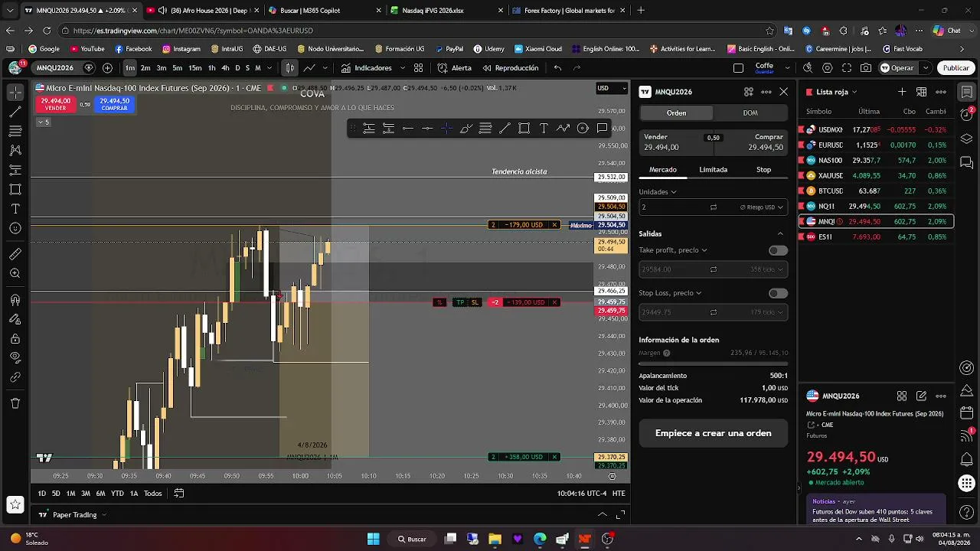Select the ruler measure tool
Viewport: 980px width, 551px height.
click(x=15, y=254)
